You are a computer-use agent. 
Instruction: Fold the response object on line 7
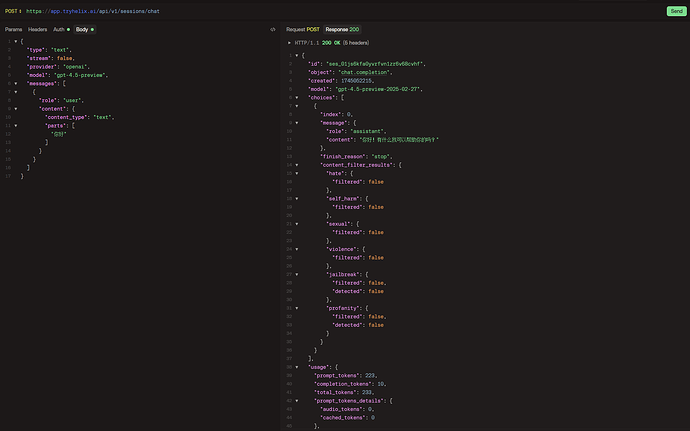297,106
